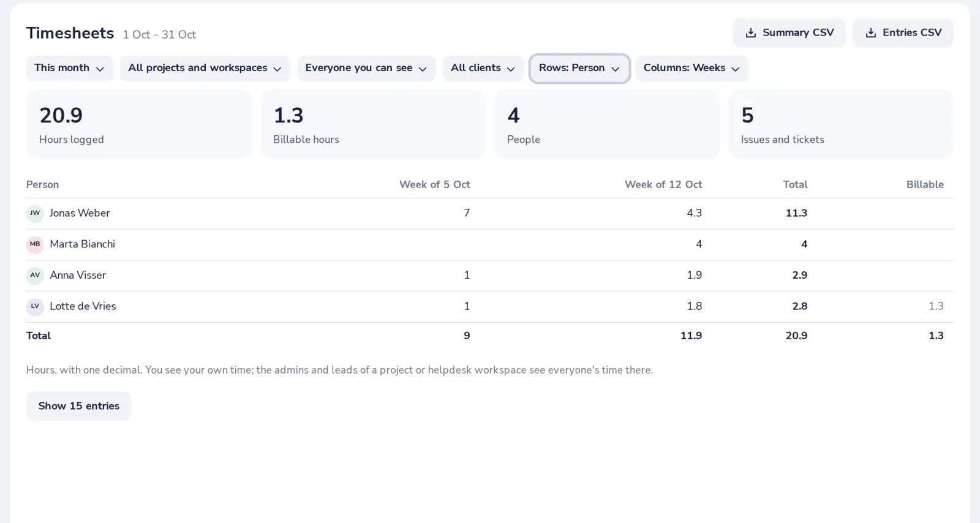Select the 5 Issues and tickets card

pos(841,124)
